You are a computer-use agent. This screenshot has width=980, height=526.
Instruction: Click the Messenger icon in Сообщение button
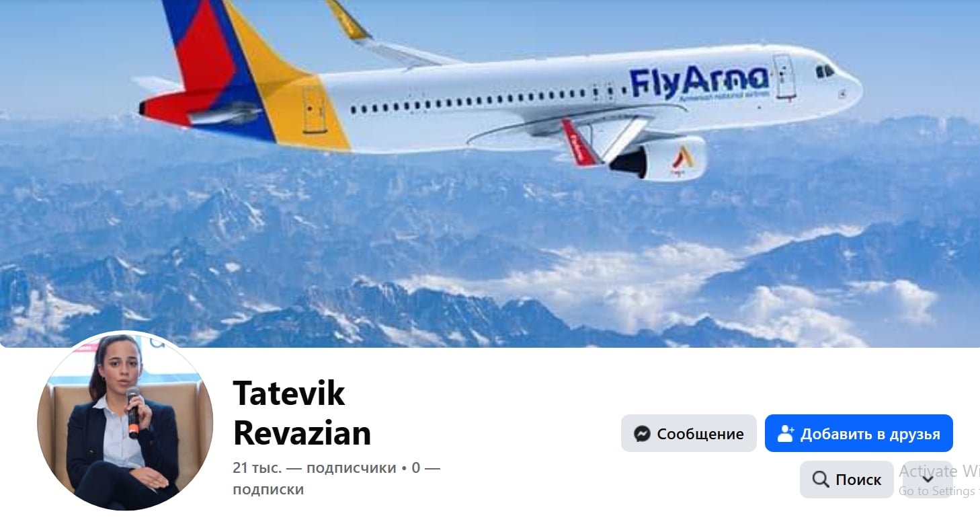tap(642, 434)
